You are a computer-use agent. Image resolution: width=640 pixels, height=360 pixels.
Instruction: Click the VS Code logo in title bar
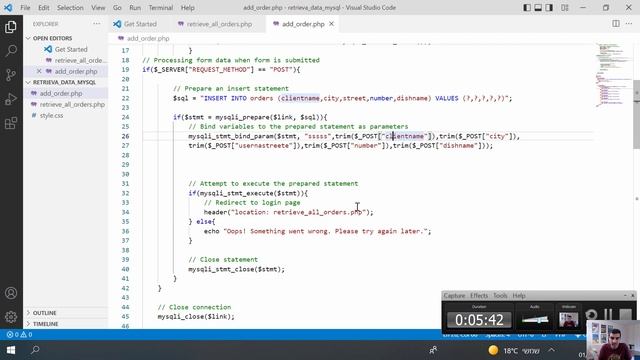[8, 7]
